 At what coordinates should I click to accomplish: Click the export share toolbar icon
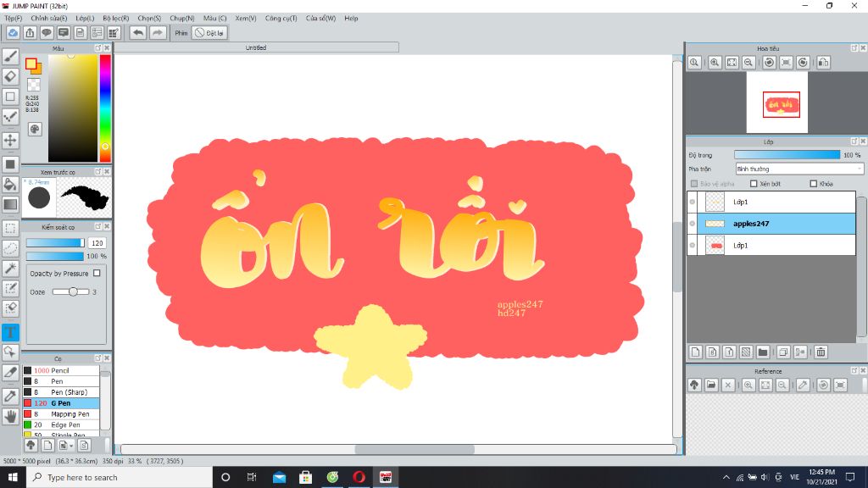click(30, 33)
